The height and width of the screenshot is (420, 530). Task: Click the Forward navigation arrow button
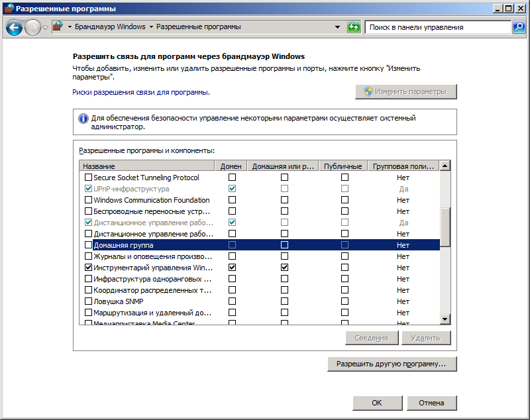click(32, 27)
